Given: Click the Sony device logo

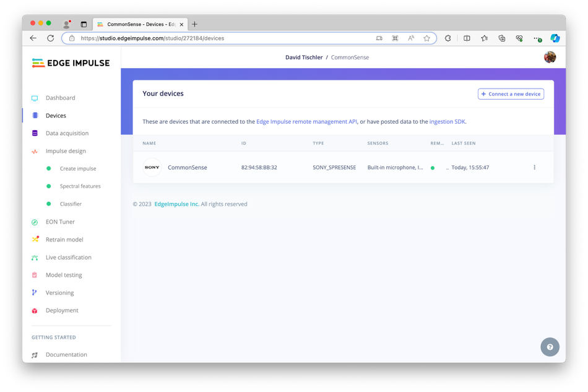Looking at the screenshot, I should pos(152,167).
